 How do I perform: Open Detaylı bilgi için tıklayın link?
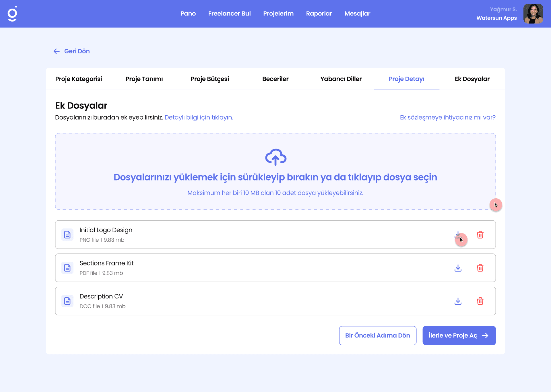point(199,117)
